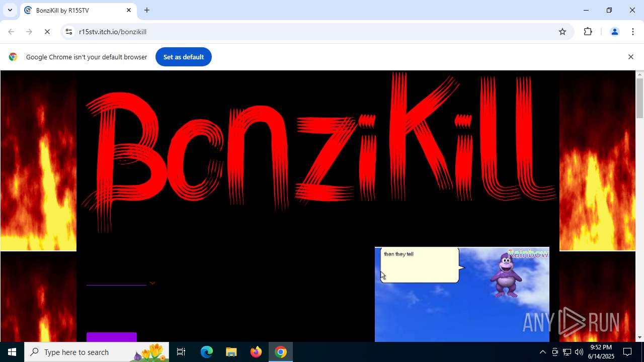Bookmark this page with the star icon
This screenshot has width=644, height=362.
[562, 32]
